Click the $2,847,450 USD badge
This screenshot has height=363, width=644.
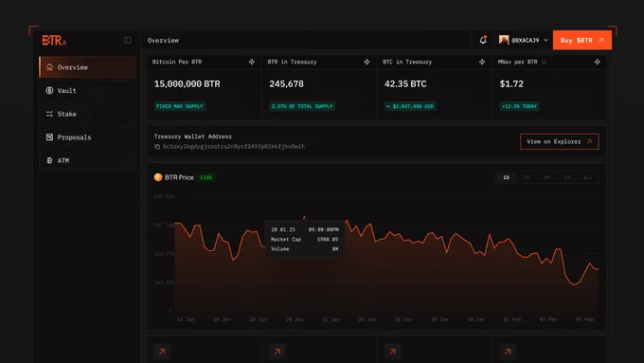point(410,106)
